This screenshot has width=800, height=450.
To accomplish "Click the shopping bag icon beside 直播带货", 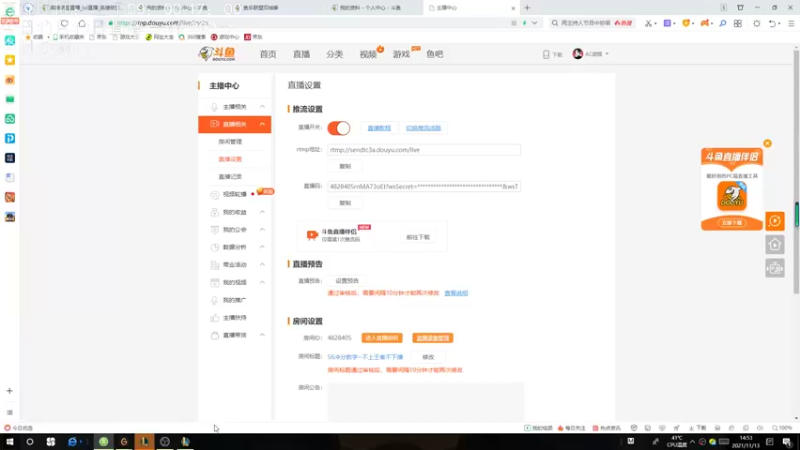I will pyautogui.click(x=214, y=335).
